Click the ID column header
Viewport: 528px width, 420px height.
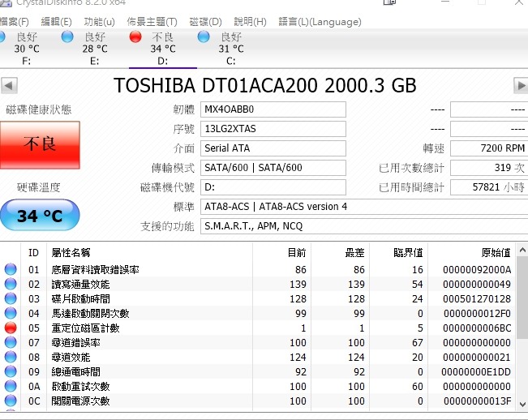click(x=34, y=253)
